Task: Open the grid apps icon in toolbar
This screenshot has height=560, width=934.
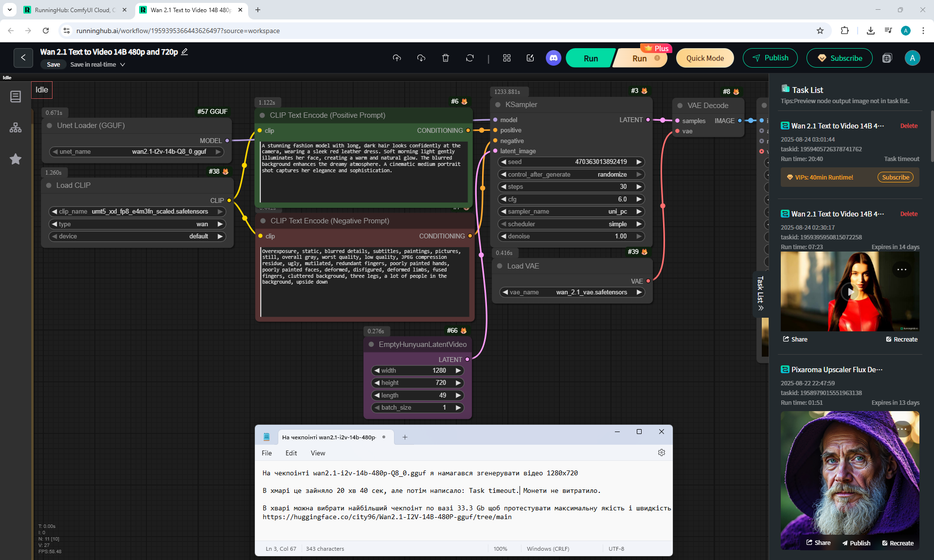Action: click(x=506, y=58)
